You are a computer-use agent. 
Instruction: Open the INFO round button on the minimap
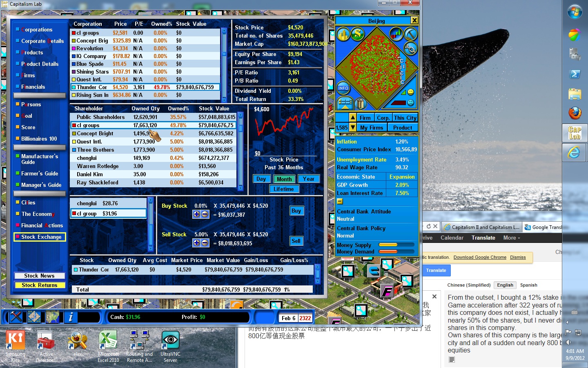pyautogui.click(x=343, y=88)
